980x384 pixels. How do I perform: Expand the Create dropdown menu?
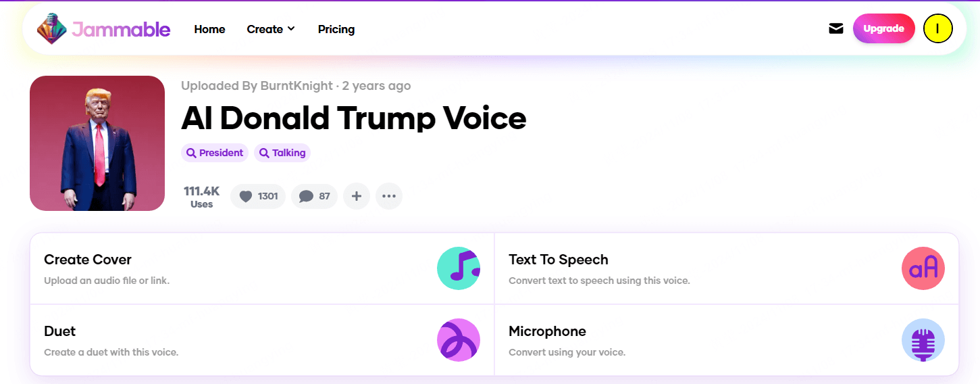pos(271,29)
